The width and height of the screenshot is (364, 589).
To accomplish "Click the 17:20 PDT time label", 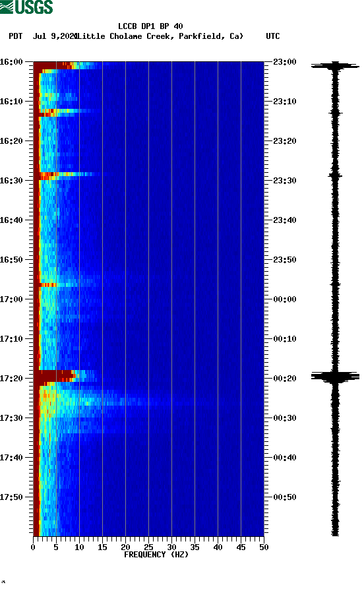I will [11, 379].
